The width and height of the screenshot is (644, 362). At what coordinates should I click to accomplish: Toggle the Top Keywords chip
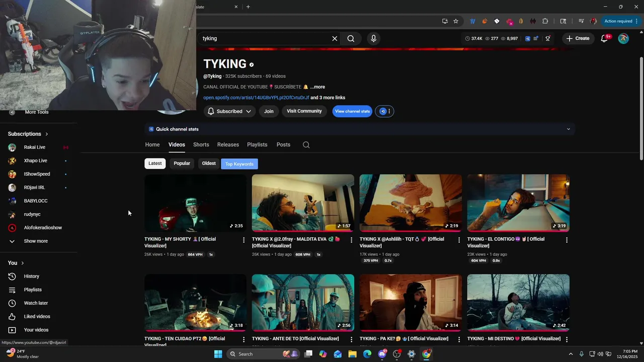click(239, 164)
